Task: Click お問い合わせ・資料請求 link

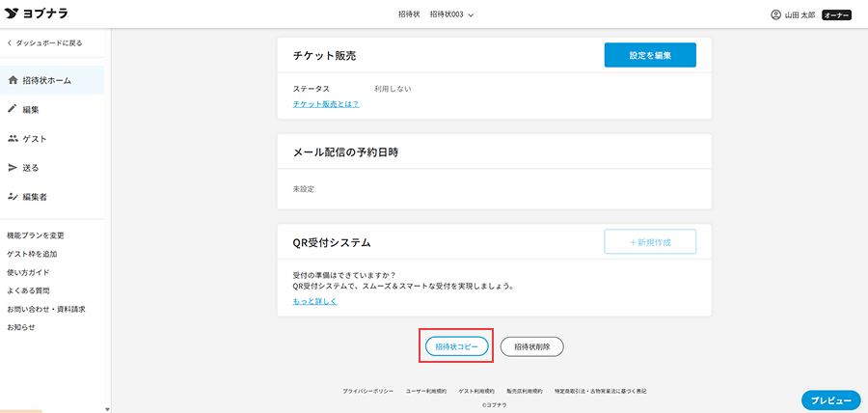Action: (x=46, y=309)
